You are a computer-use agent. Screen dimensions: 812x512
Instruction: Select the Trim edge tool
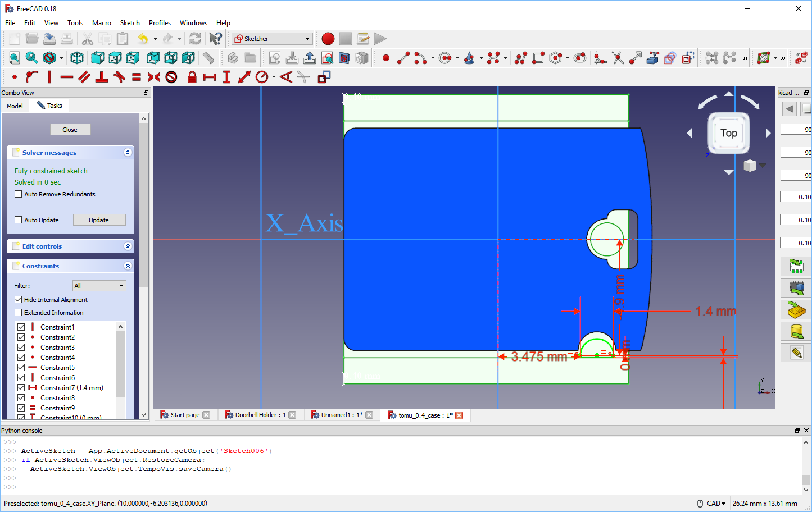coord(617,58)
